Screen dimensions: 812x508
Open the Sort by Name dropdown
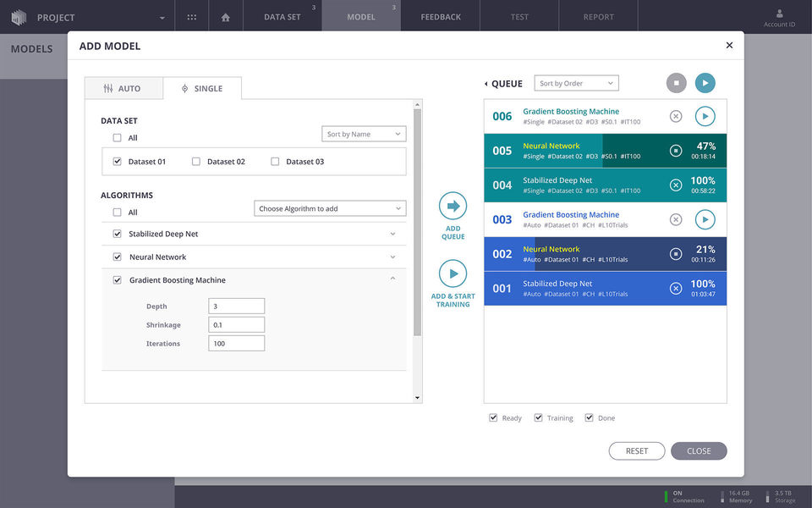[x=364, y=135]
